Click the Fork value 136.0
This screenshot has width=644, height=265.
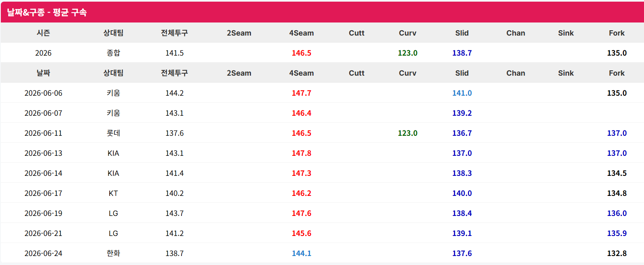click(617, 213)
